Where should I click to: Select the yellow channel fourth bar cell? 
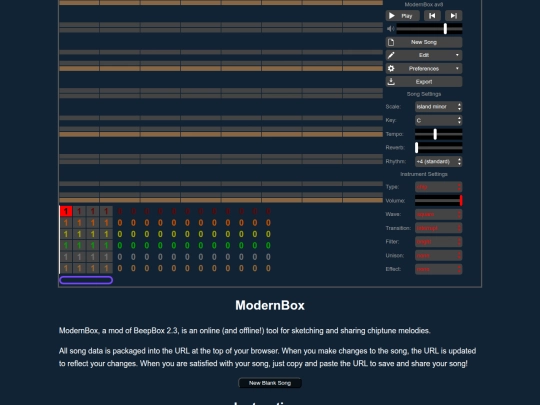106,234
